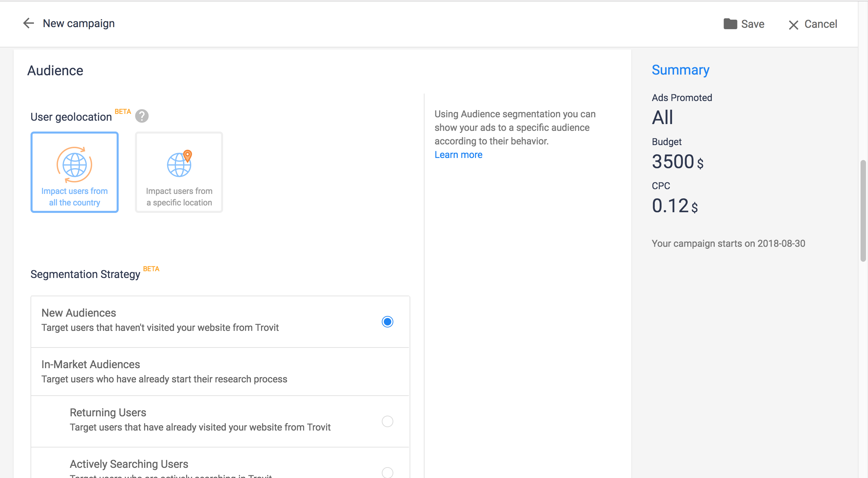Click the Cancel button label

[821, 24]
